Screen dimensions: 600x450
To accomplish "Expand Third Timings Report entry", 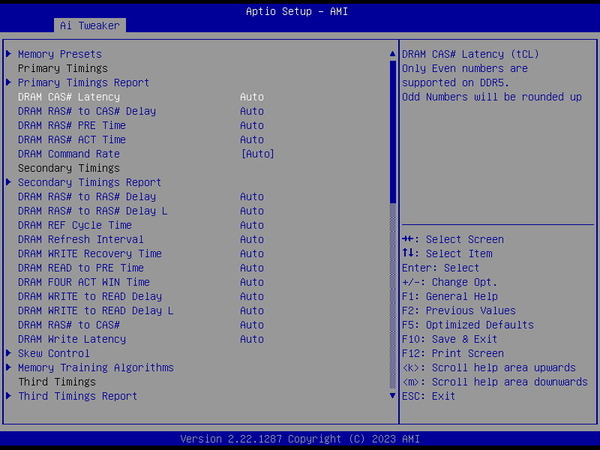I will point(77,397).
